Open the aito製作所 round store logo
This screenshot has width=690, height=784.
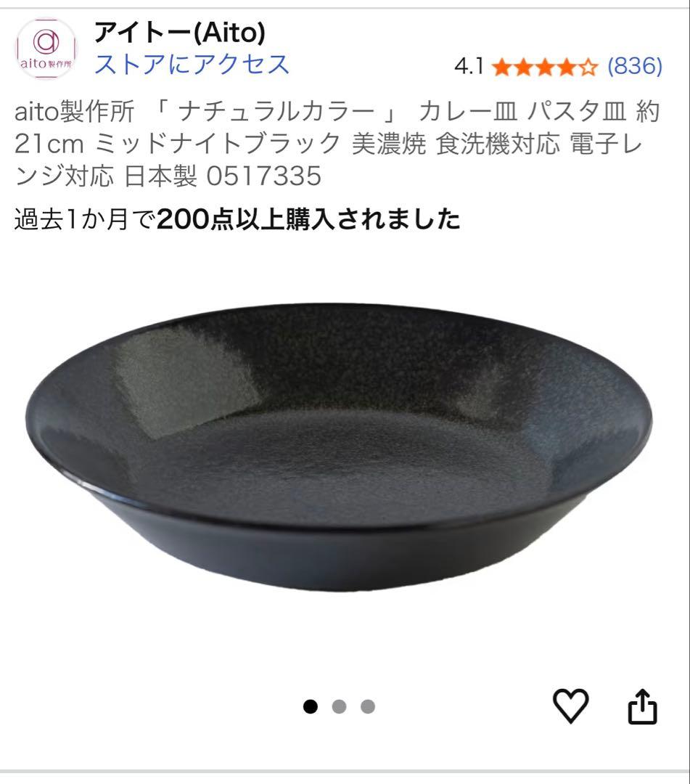tap(46, 49)
